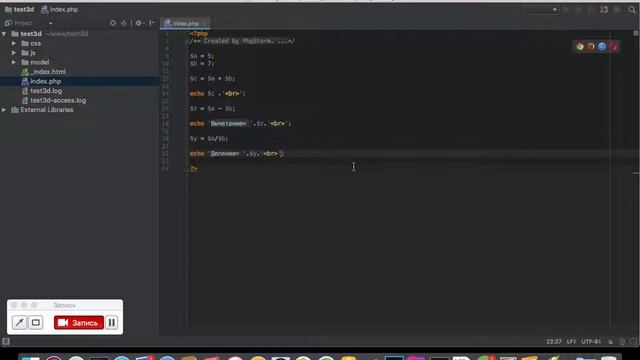
Task: Click the arrow tool in recording widget
Action: (x=19, y=322)
